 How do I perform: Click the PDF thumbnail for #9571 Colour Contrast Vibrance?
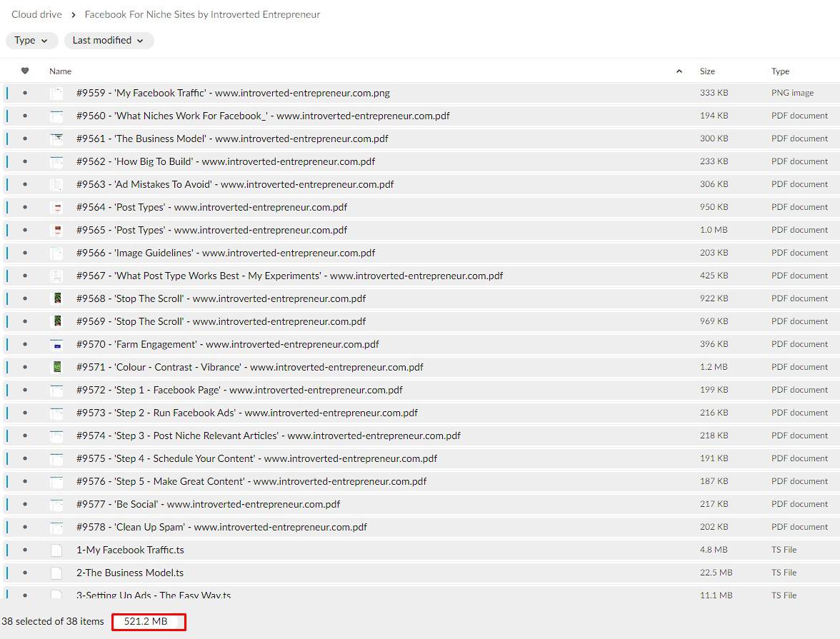(x=56, y=368)
